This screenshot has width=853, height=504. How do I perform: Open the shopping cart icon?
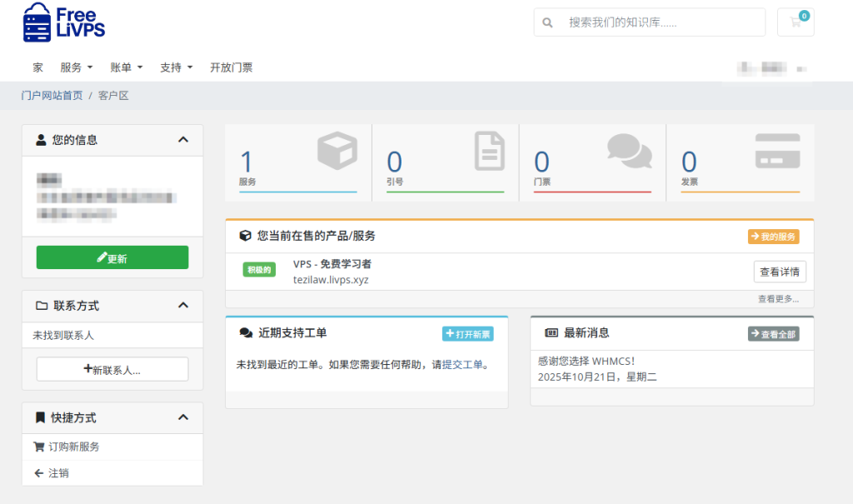(795, 22)
